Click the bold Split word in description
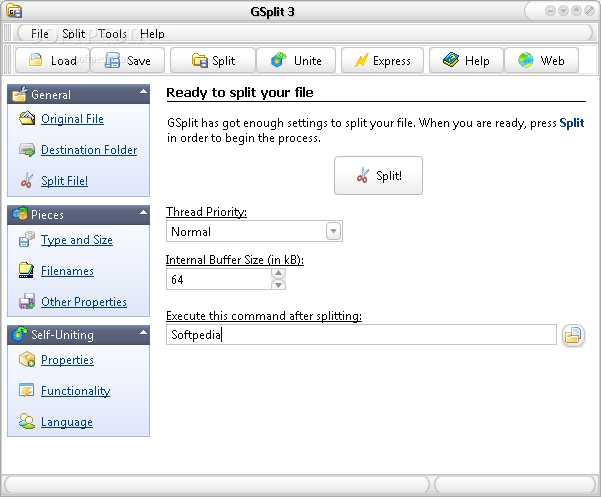Viewport: 601px width, 497px height. click(571, 123)
